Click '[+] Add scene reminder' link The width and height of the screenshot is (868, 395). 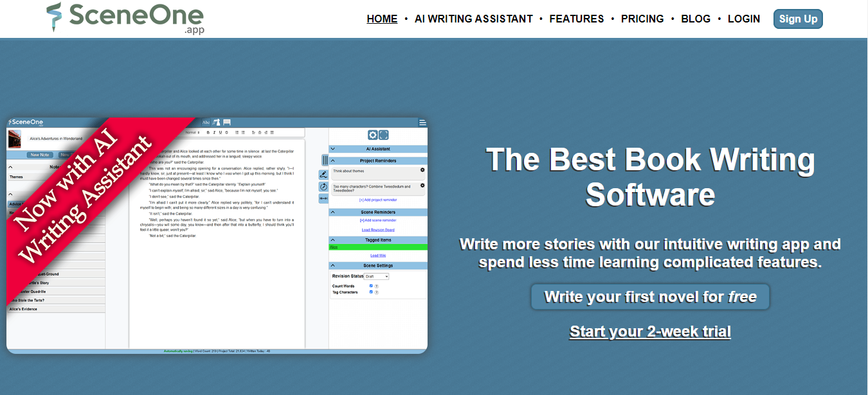click(378, 220)
